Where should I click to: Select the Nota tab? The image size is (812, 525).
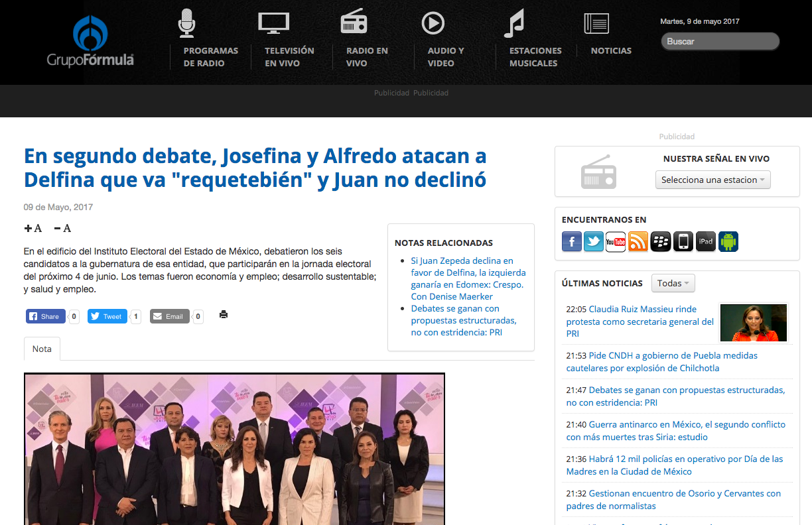[42, 349]
